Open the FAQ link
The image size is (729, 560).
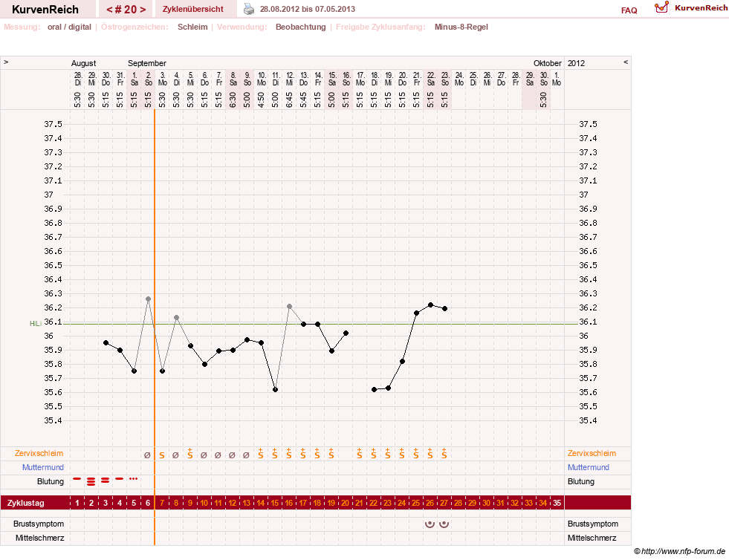[x=629, y=10]
